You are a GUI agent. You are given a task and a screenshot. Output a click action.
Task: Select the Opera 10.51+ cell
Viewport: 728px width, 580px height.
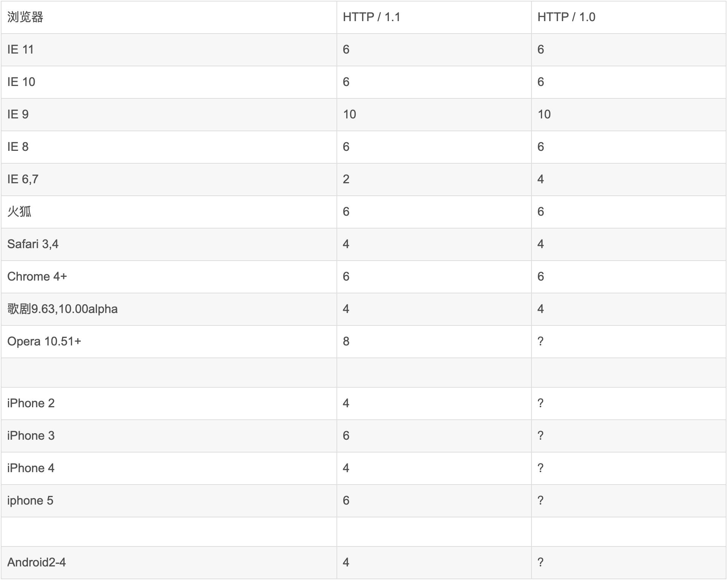44,341
